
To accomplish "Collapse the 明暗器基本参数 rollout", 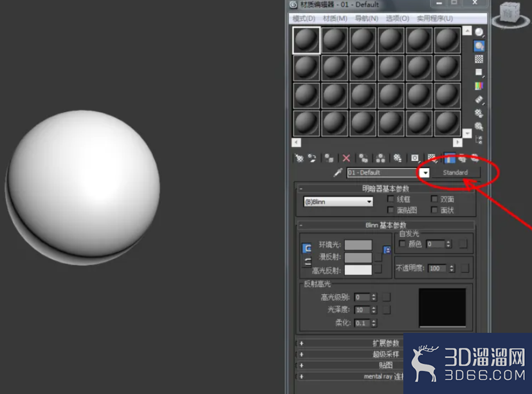I will [385, 189].
